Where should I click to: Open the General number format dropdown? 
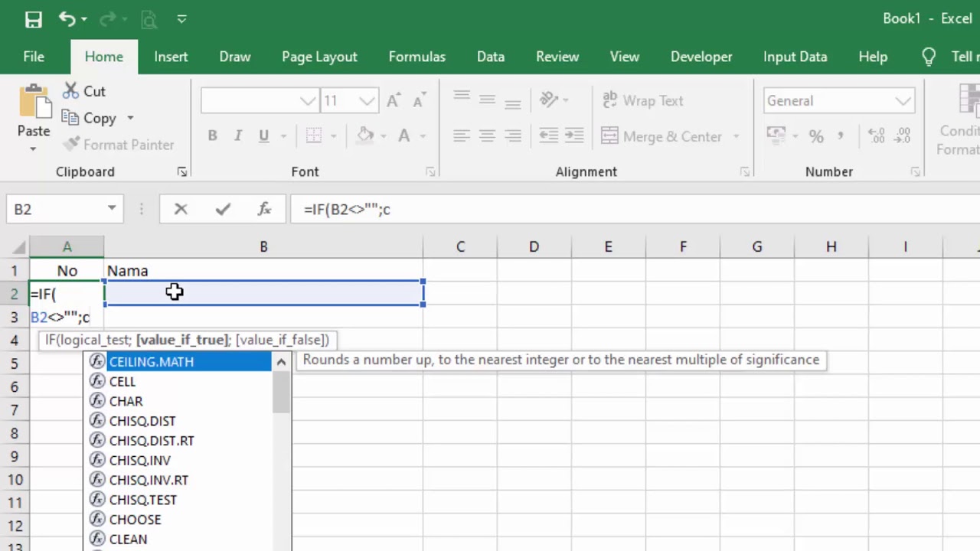tap(903, 101)
